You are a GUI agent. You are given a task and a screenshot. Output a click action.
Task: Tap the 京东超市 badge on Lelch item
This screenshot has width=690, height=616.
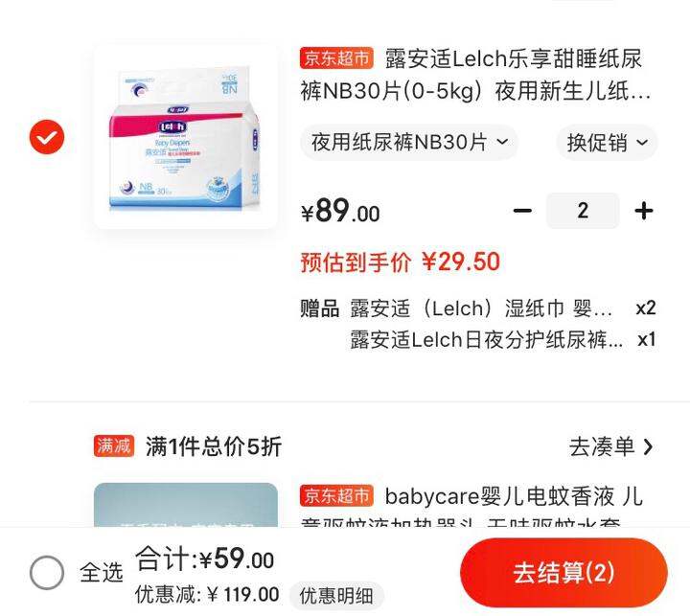[x=336, y=58]
